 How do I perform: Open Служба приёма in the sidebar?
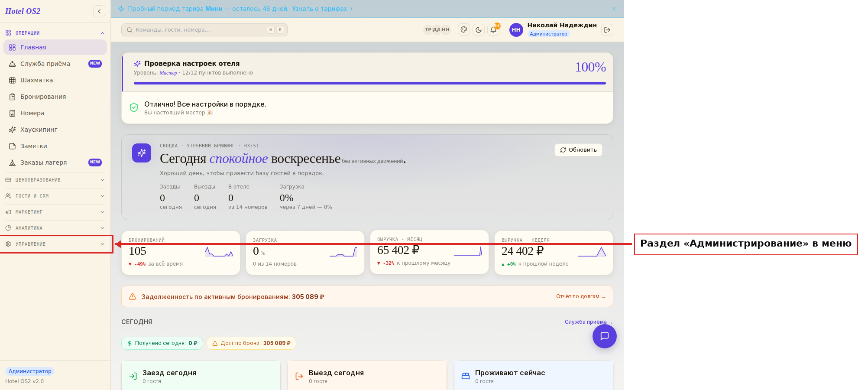(x=55, y=64)
